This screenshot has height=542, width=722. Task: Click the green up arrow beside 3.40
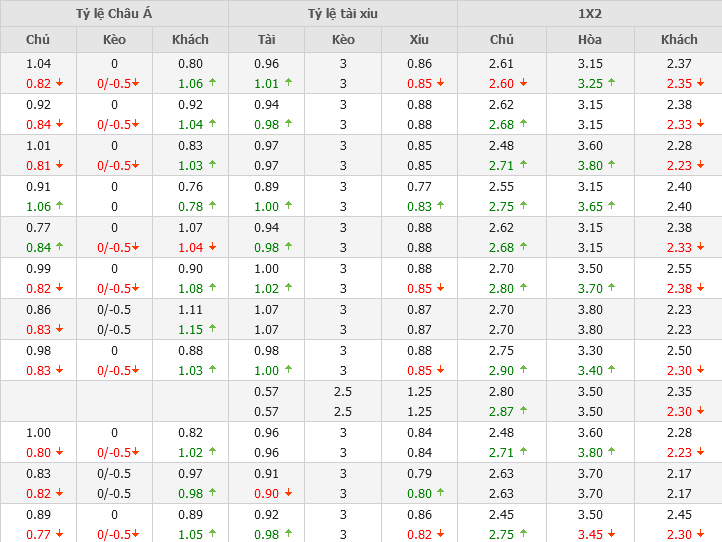pyautogui.click(x=611, y=371)
